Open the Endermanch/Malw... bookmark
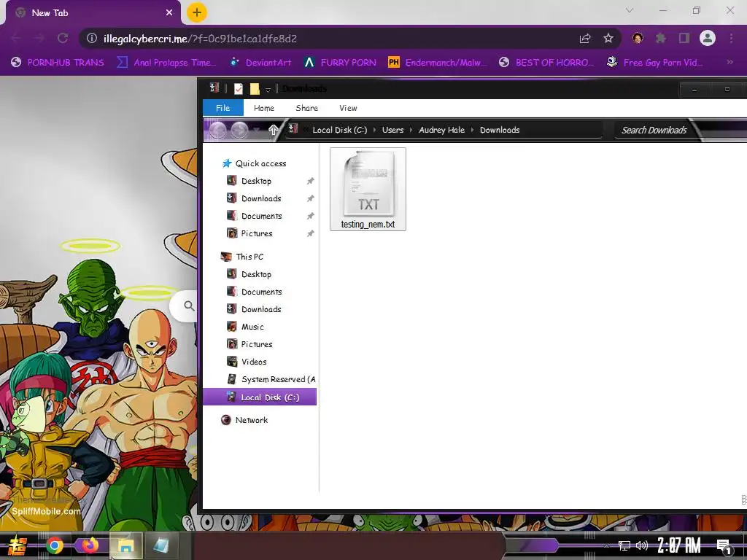The height and width of the screenshot is (560, 747). click(438, 63)
